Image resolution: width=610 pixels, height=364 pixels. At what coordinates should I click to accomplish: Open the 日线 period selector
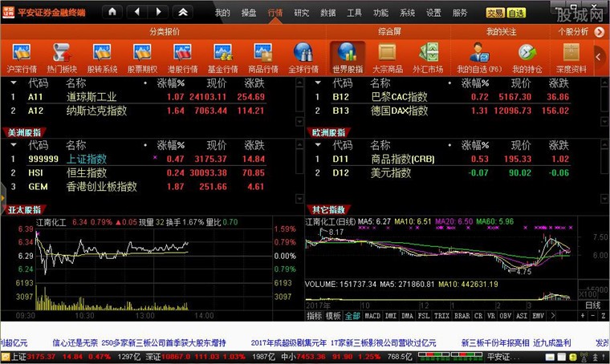pyautogui.click(x=593, y=305)
